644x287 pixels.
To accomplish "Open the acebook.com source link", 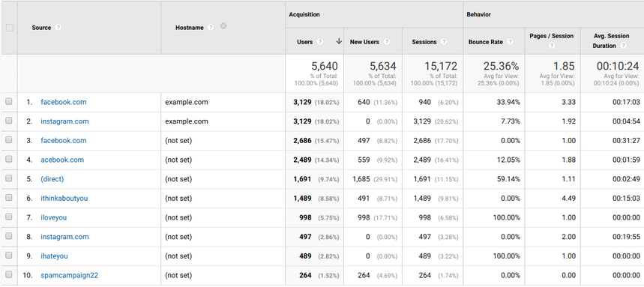I will pyautogui.click(x=62, y=160).
